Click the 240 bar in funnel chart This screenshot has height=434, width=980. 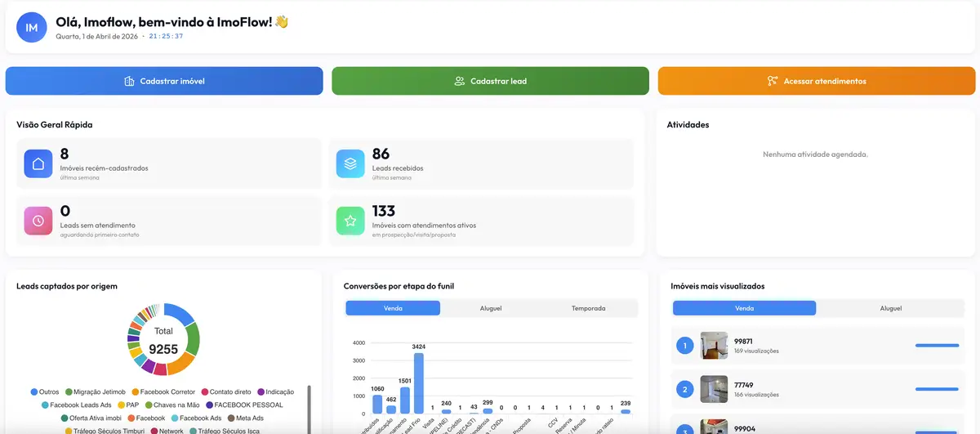(x=446, y=412)
